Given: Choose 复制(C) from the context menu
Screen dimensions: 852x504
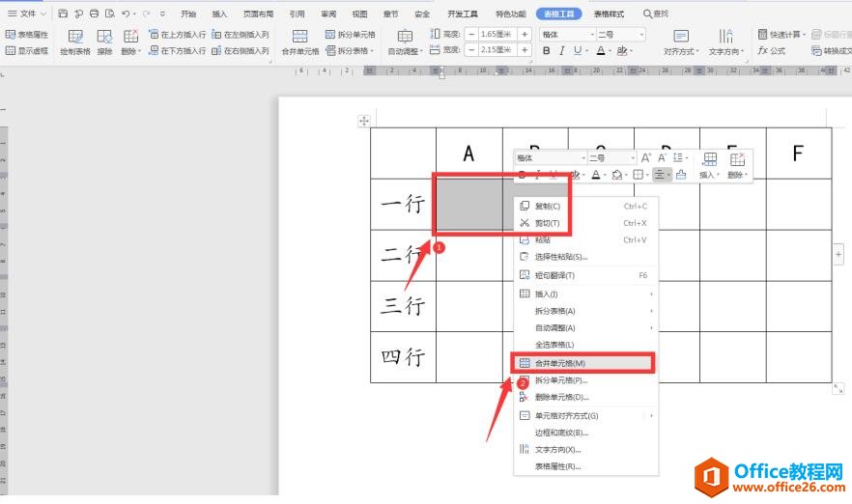Looking at the screenshot, I should pyautogui.click(x=584, y=206).
